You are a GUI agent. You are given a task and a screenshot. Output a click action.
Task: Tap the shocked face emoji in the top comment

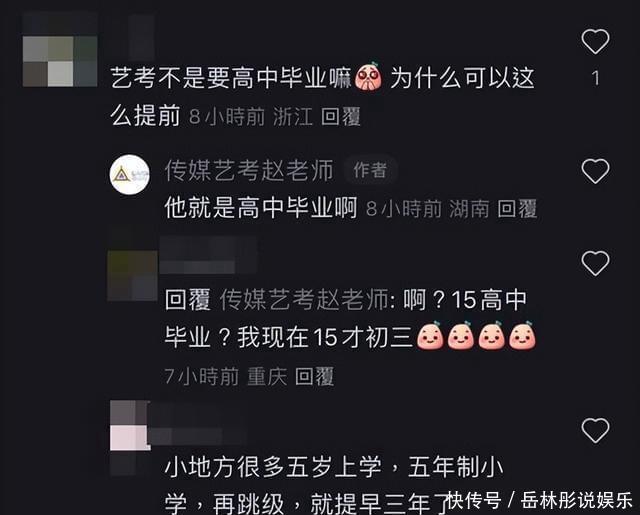coord(368,76)
